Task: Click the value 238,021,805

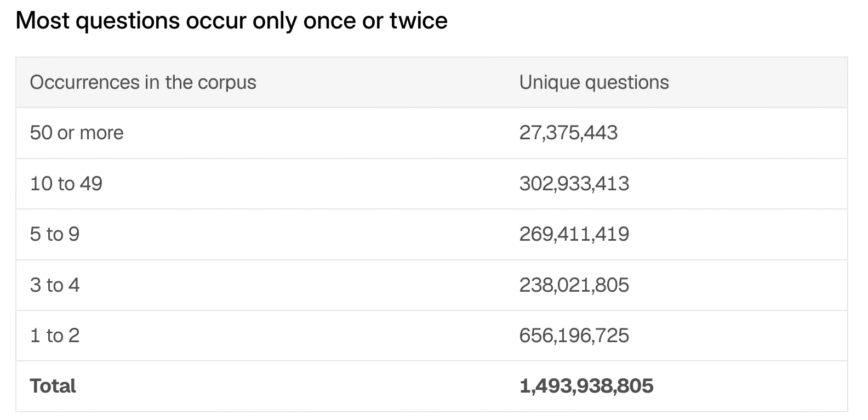Action: point(574,285)
